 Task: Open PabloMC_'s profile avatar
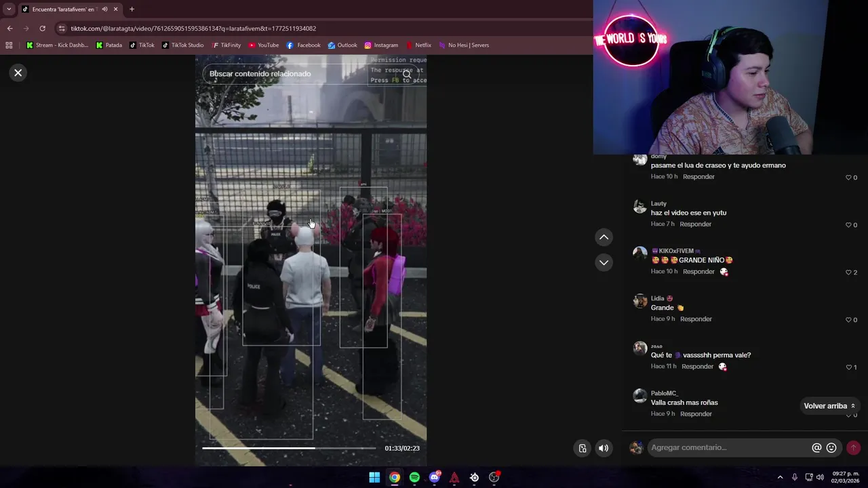tap(639, 396)
